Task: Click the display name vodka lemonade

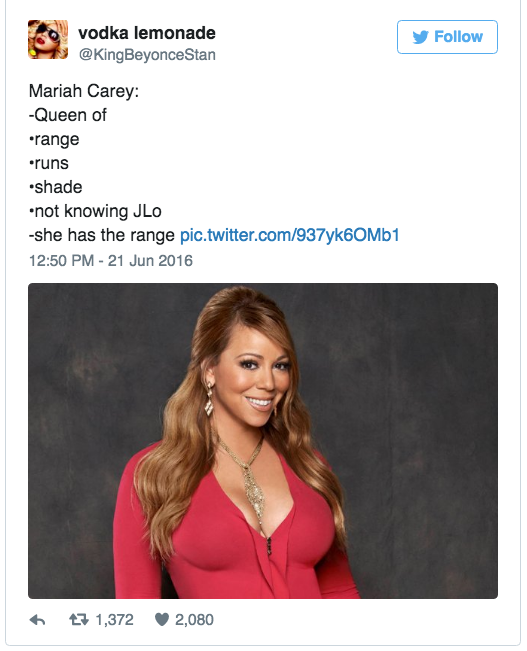Action: coord(147,33)
